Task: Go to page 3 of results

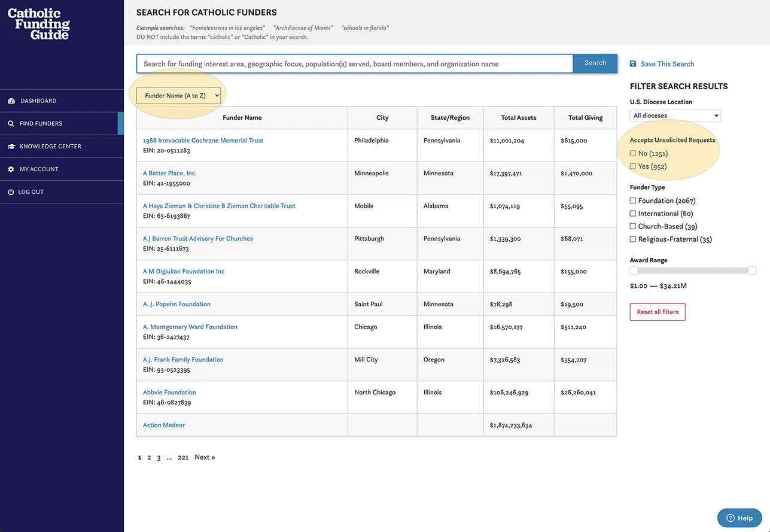Action: pos(159,457)
